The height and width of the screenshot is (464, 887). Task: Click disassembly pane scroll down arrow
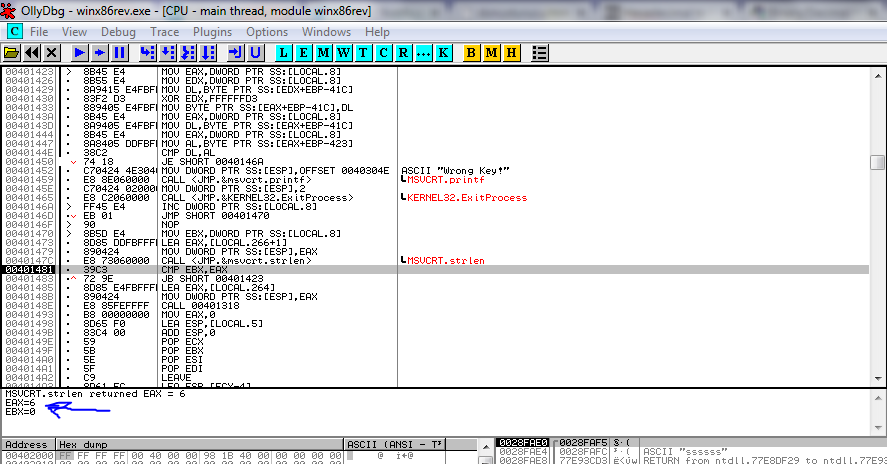pyautogui.click(x=878, y=379)
